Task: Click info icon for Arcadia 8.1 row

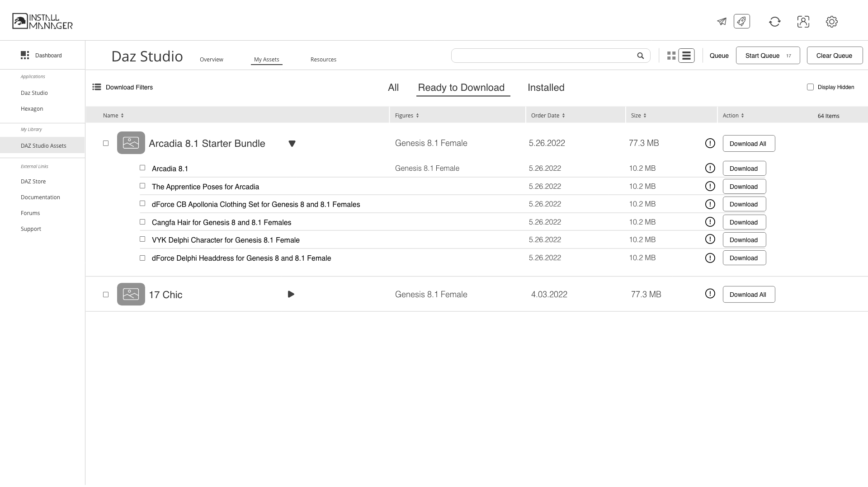Action: (710, 168)
